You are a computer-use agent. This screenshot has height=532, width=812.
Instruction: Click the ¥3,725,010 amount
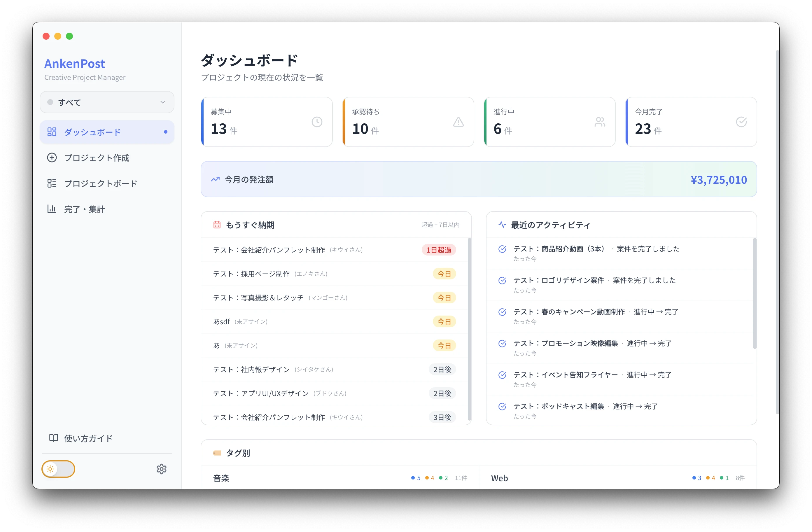click(718, 179)
